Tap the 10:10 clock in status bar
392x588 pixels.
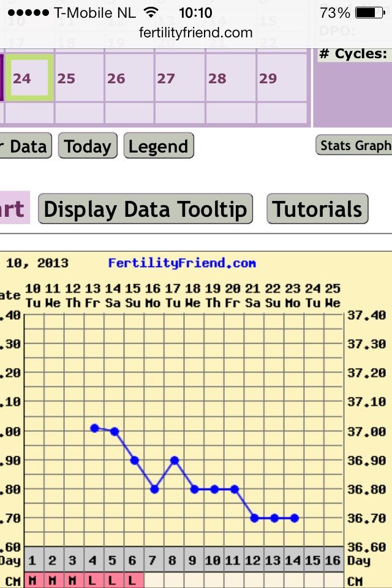(x=195, y=13)
